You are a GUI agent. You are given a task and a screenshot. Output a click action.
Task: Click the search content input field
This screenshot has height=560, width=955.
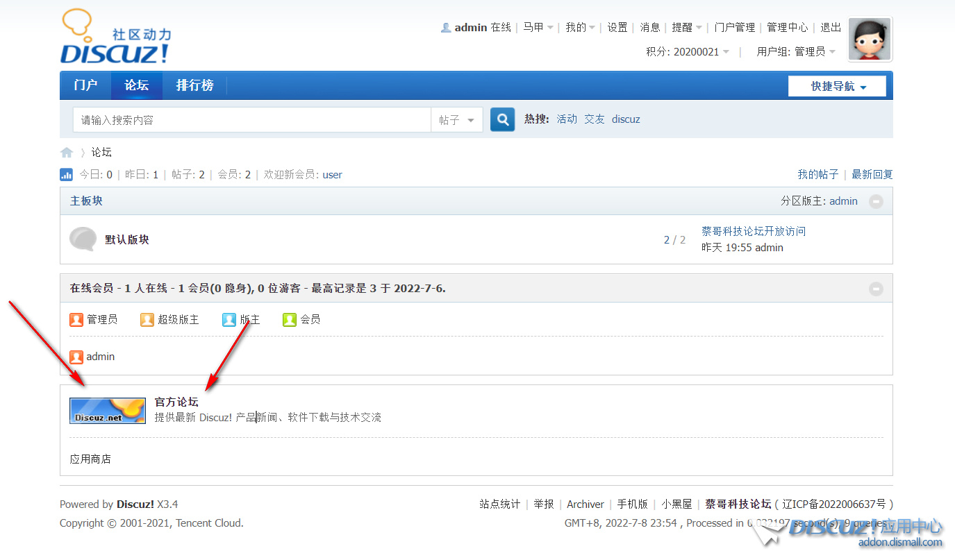pos(251,120)
